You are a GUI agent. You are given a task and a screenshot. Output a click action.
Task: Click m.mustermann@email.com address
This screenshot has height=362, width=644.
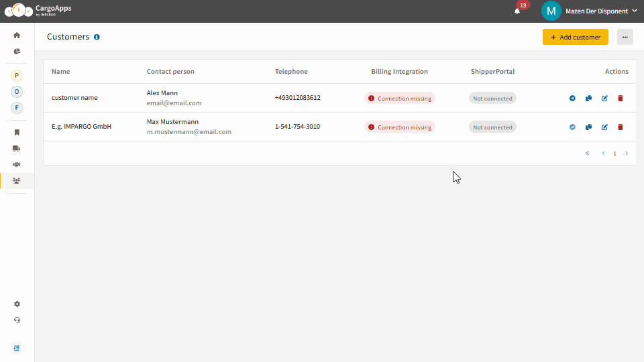(189, 132)
